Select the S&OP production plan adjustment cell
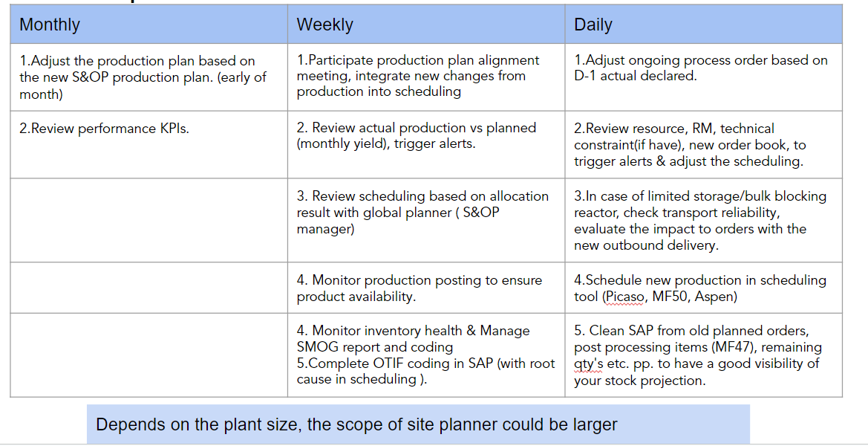This screenshot has width=868, height=446. click(149, 77)
